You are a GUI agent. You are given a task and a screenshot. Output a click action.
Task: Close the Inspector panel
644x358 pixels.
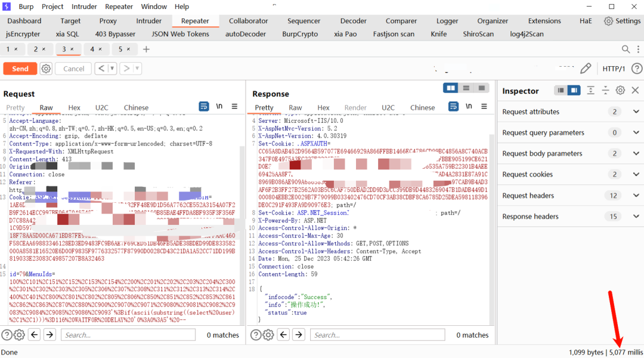tap(635, 91)
